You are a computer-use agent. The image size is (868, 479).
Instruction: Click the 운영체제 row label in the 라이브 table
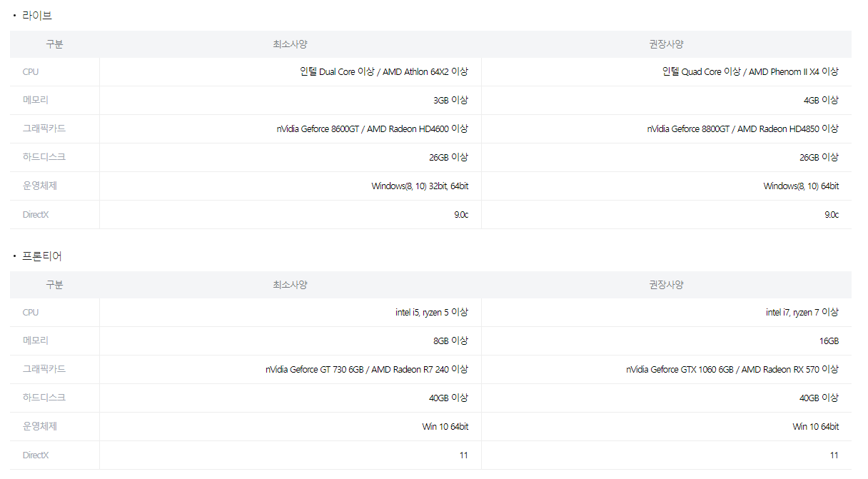[x=39, y=186]
